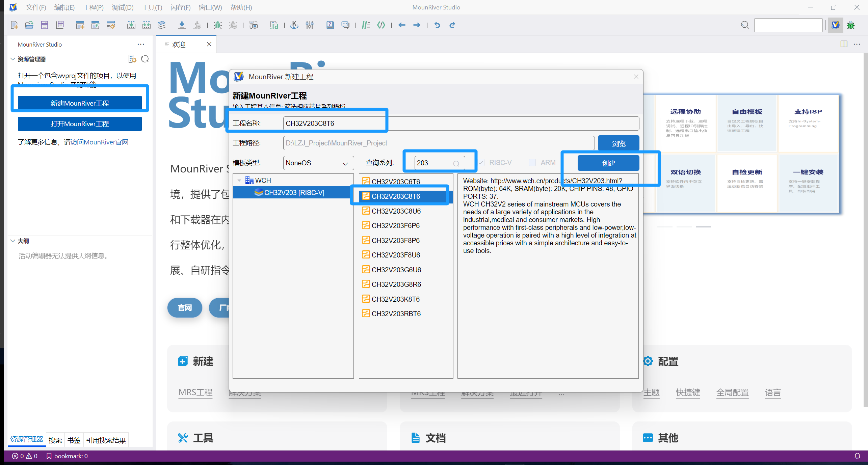Image resolution: width=868 pixels, height=465 pixels.
Task: Open the MounRiver Studio panel more-actions menu
Action: click(141, 44)
